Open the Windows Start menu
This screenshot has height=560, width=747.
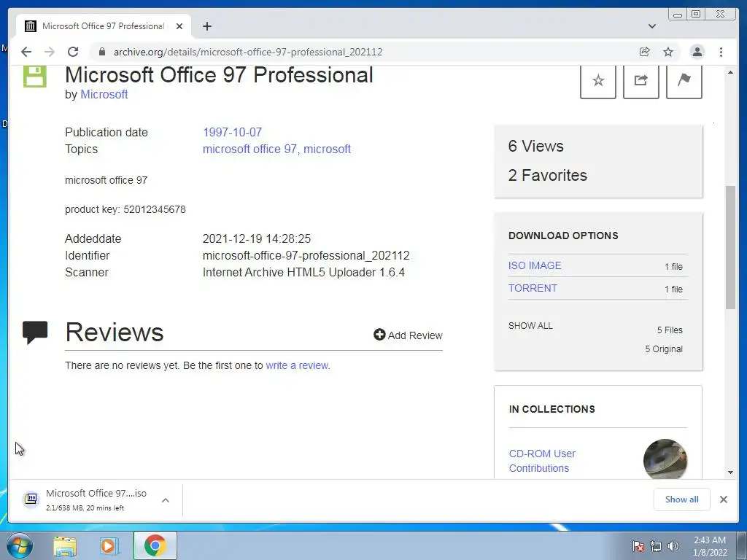click(x=19, y=545)
